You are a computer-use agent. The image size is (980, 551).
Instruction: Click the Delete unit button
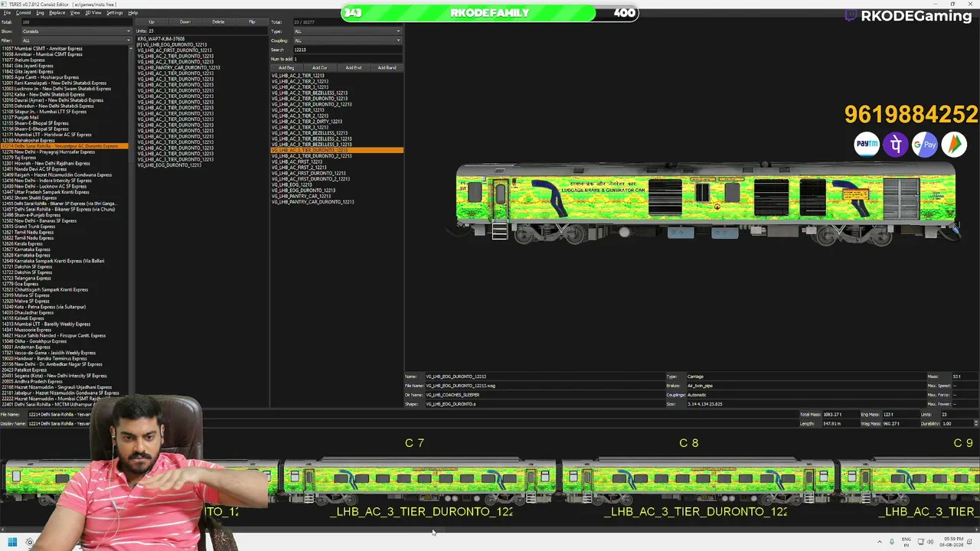[x=219, y=22]
